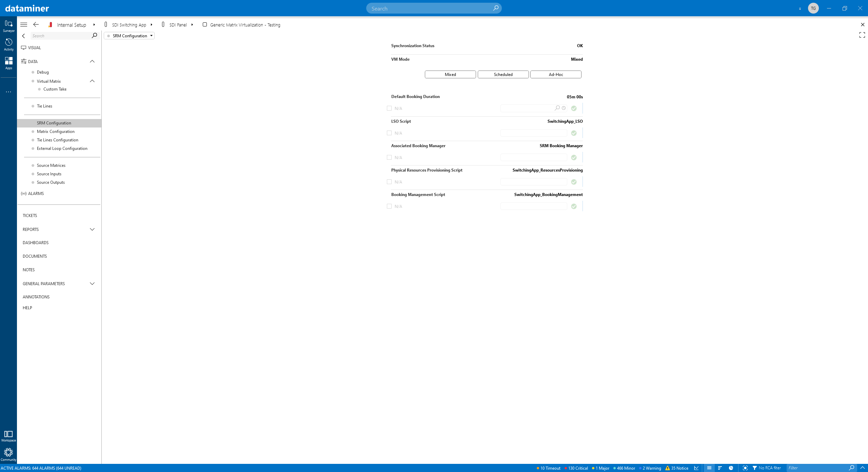Expand the REPORTS section
The height and width of the screenshot is (472, 868).
92,230
